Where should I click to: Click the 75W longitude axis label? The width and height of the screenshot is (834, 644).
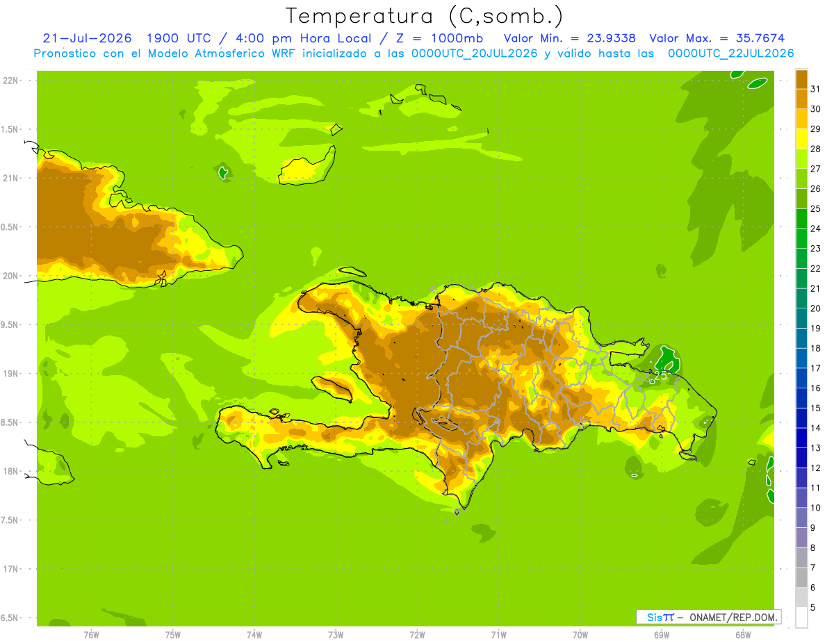(x=173, y=635)
